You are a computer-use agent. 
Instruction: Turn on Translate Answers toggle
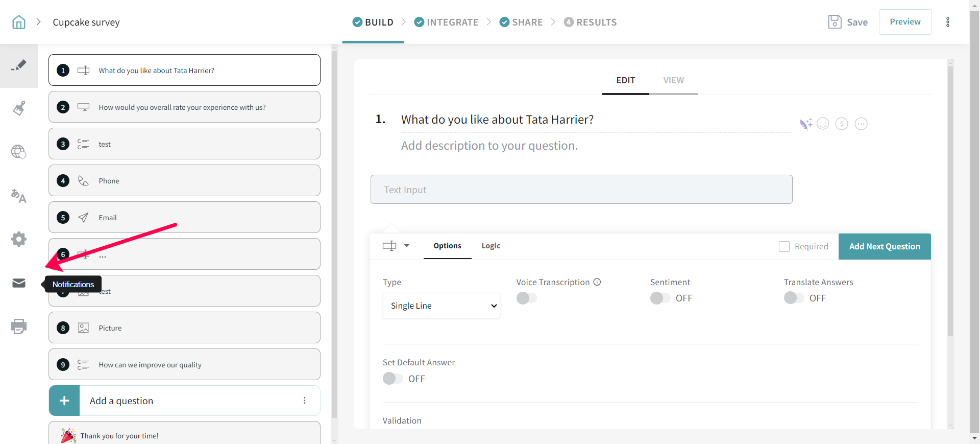[793, 298]
